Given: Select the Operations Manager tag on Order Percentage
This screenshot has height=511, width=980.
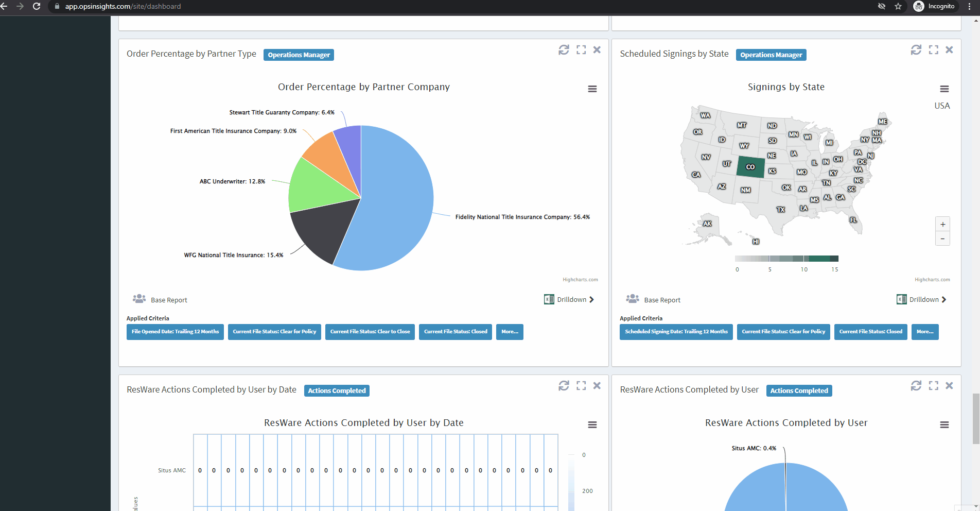Looking at the screenshot, I should click(x=299, y=55).
